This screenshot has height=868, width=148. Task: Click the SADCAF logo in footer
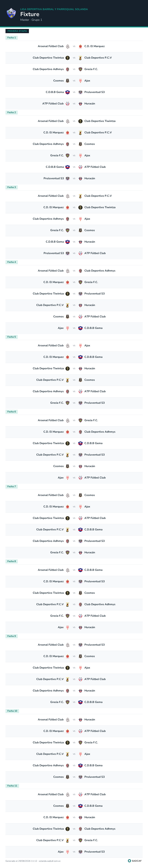click(135, 861)
